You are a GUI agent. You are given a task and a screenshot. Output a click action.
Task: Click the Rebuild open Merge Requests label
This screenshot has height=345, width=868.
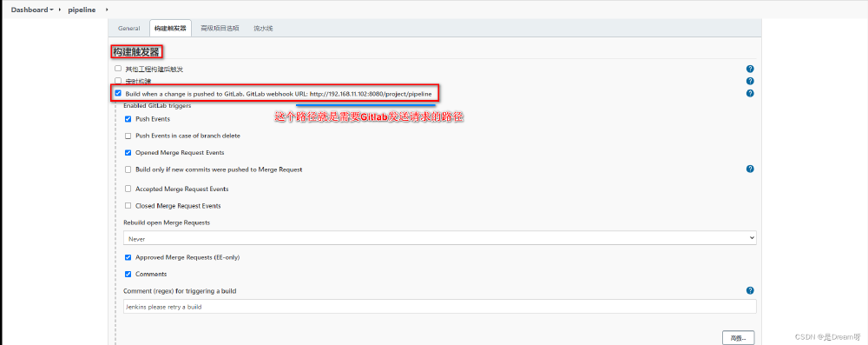pos(167,222)
